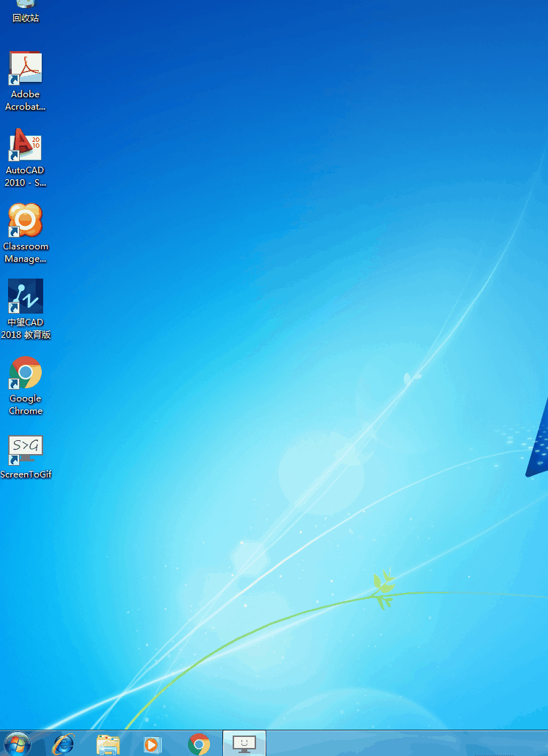This screenshot has height=756, width=548.
Task: Select the Recycle Bin (回收站) desktop icon
Action: coord(25,11)
